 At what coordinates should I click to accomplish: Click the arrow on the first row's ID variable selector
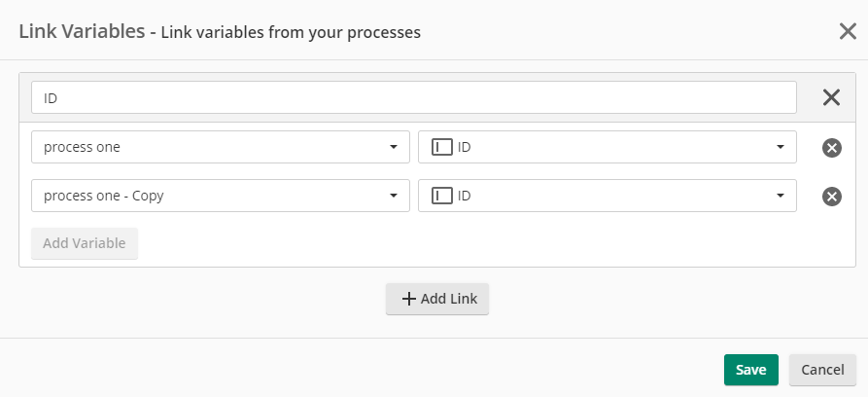[780, 147]
